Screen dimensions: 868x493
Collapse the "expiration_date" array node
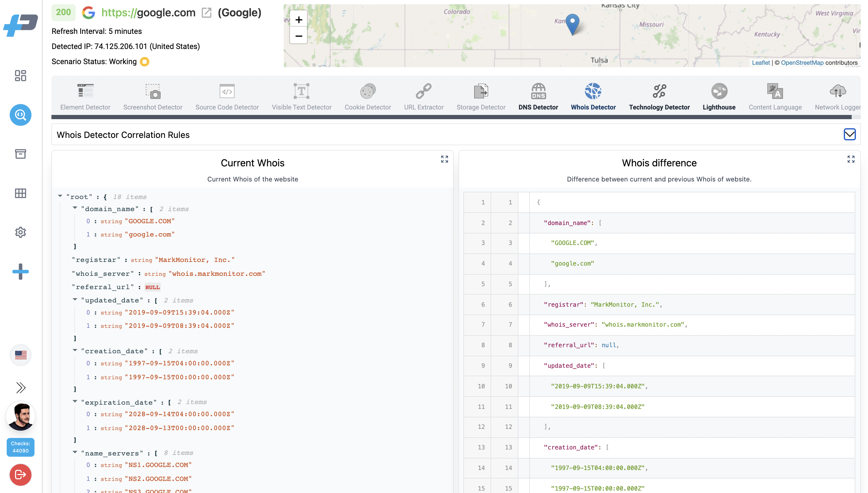[x=75, y=401]
